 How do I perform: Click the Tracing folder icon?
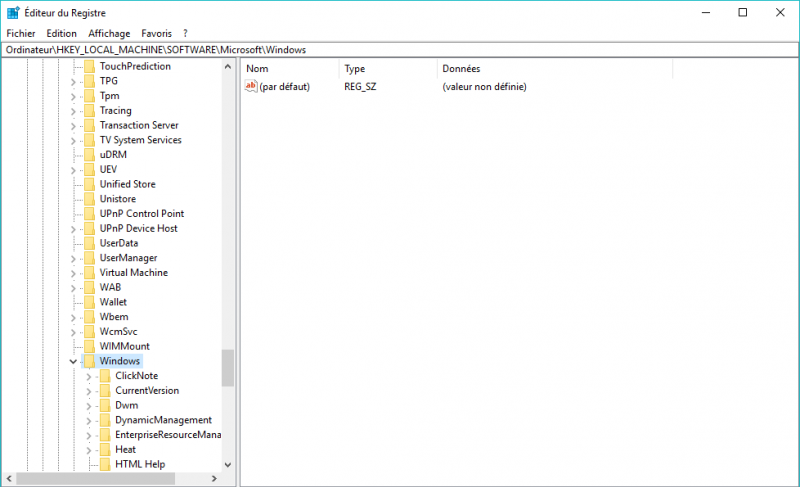coord(89,111)
